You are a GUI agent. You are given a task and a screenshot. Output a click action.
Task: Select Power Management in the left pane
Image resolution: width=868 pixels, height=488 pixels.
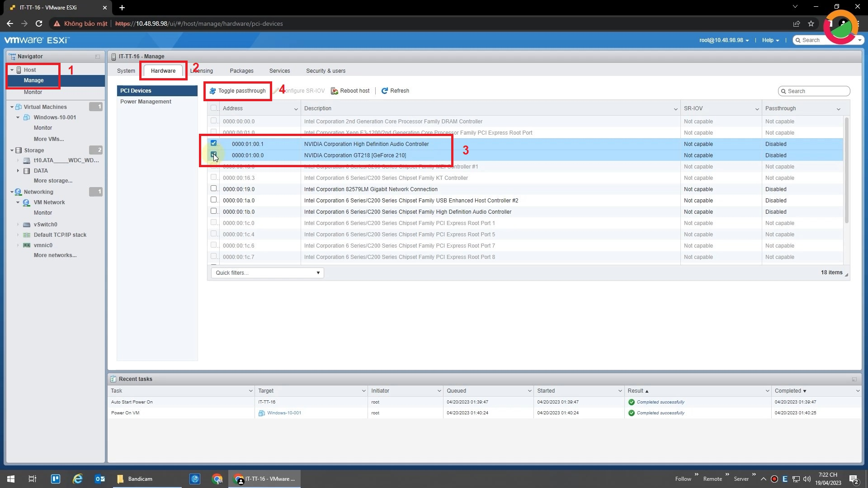[146, 101]
